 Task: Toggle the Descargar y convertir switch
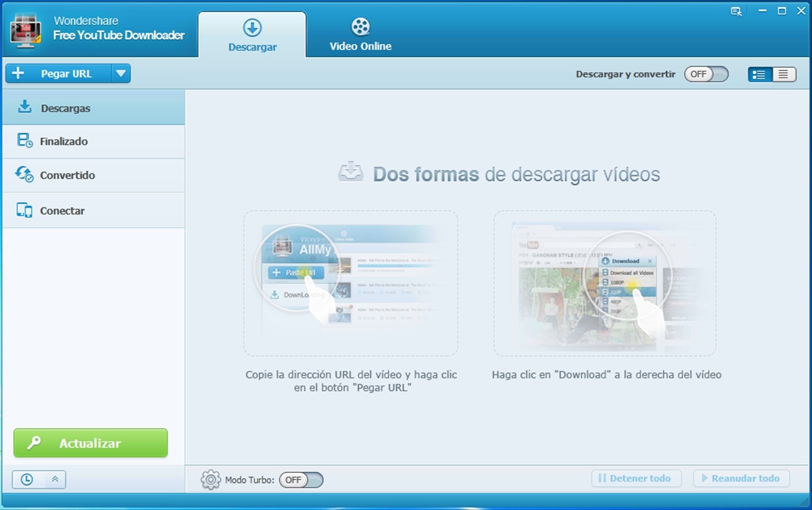pos(706,74)
